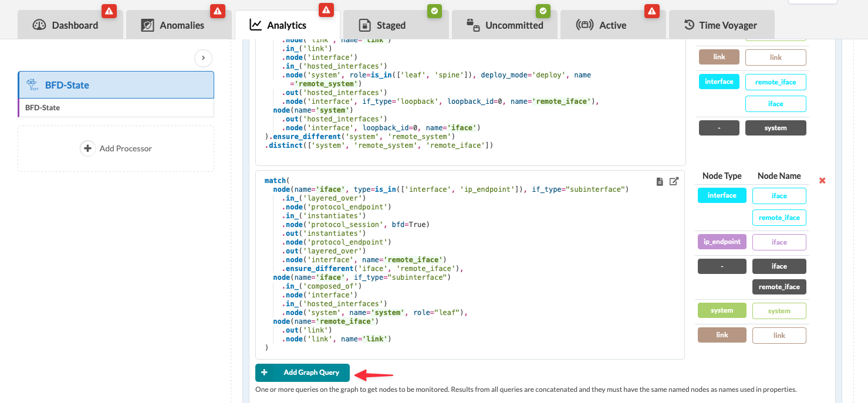
Task: Click the purple iface name beside ip_endpoint
Action: coord(779,242)
